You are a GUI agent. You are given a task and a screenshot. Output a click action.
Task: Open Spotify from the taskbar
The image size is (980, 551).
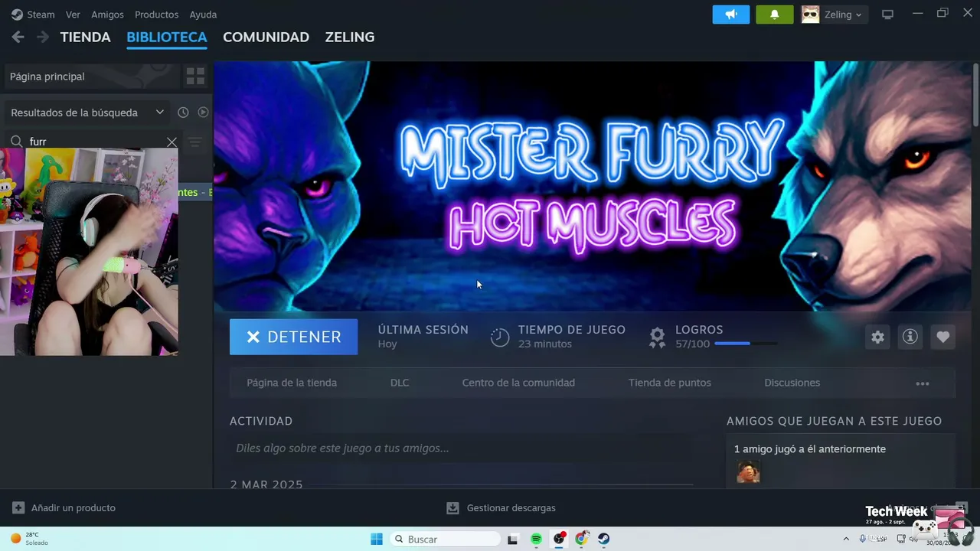coord(536,540)
